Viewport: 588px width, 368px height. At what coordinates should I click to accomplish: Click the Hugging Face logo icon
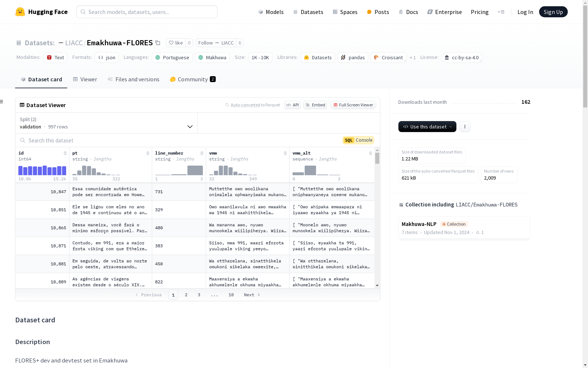point(20,12)
